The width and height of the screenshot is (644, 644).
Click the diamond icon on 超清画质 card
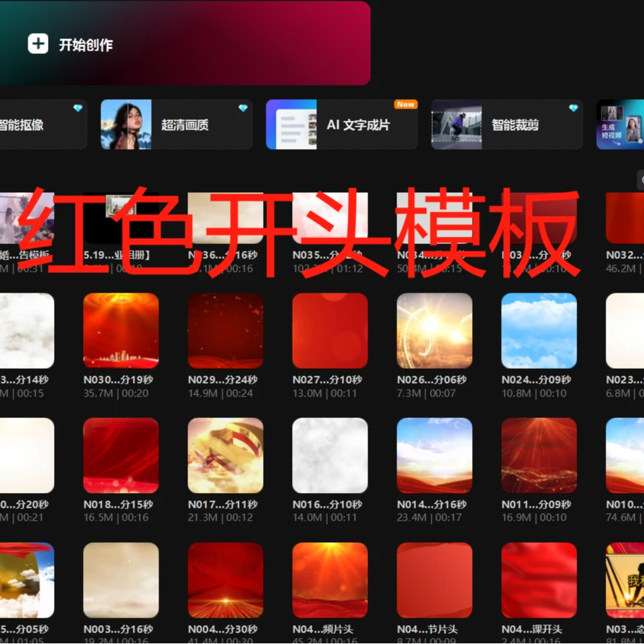(243, 108)
